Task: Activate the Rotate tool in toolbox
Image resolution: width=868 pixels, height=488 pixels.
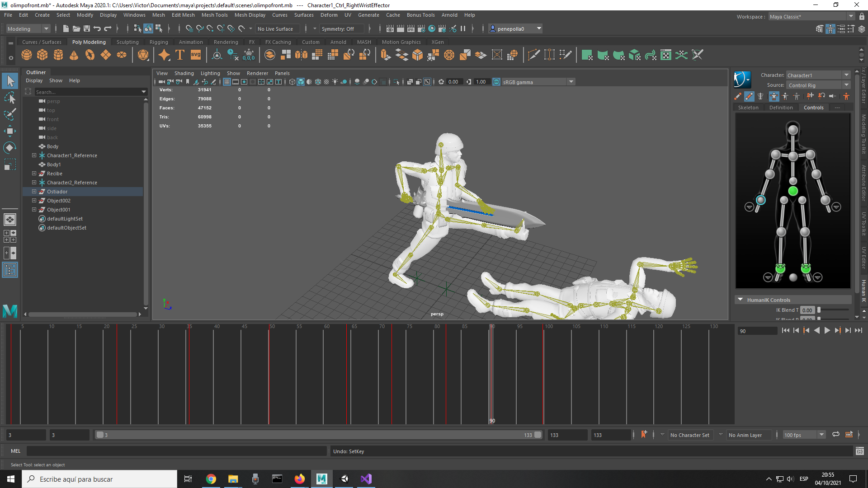Action: click(x=9, y=148)
